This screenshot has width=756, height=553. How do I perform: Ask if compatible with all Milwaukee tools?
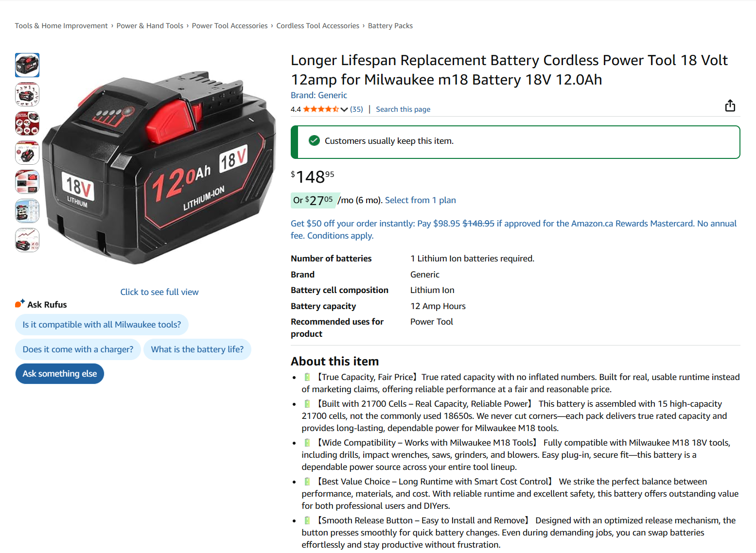pyautogui.click(x=102, y=325)
